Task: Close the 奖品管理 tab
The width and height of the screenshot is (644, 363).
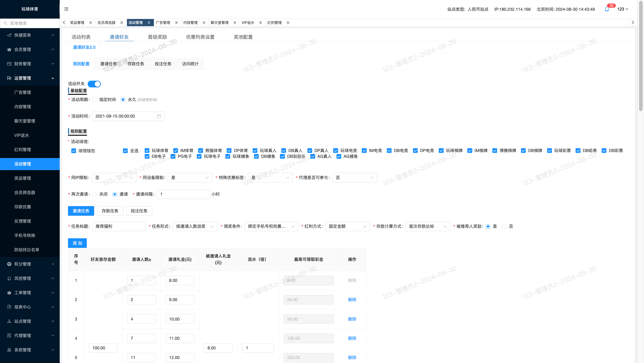Action: (x=91, y=23)
